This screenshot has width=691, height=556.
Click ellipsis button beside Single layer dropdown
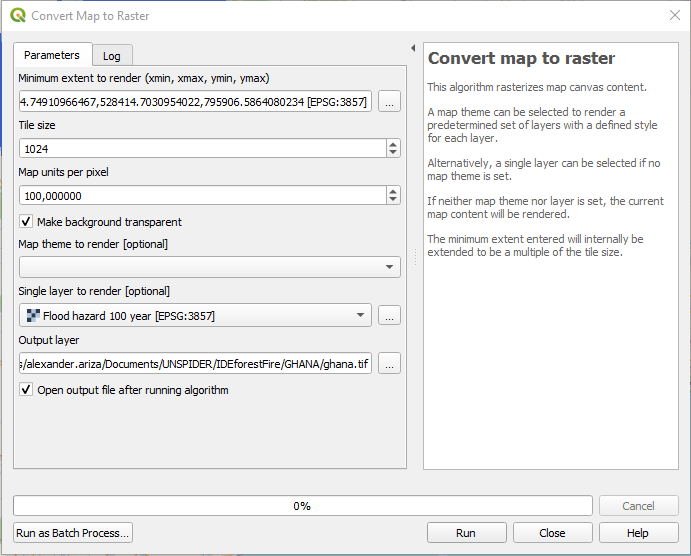pos(389,316)
